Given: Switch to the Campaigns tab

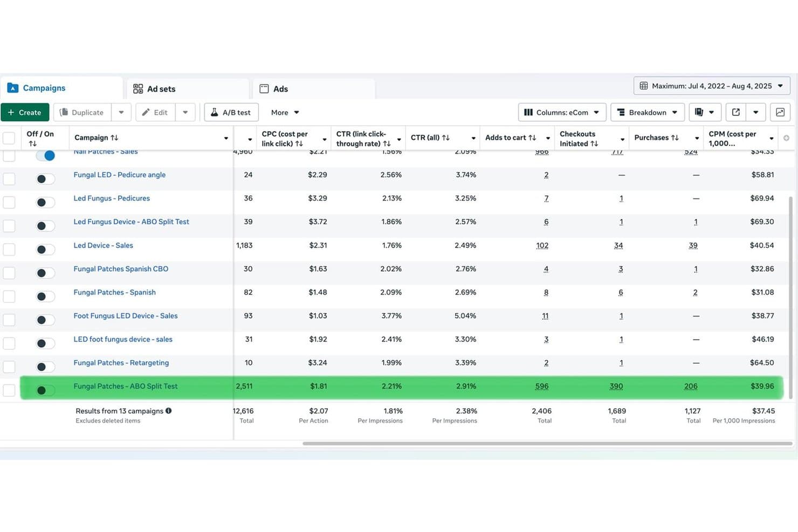Looking at the screenshot, I should (61, 88).
